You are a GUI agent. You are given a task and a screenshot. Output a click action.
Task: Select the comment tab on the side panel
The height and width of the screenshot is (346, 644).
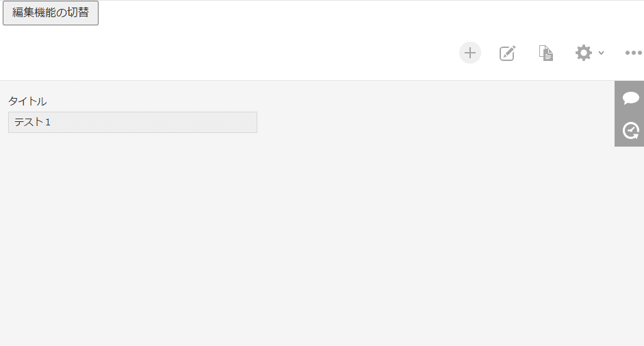tap(630, 98)
